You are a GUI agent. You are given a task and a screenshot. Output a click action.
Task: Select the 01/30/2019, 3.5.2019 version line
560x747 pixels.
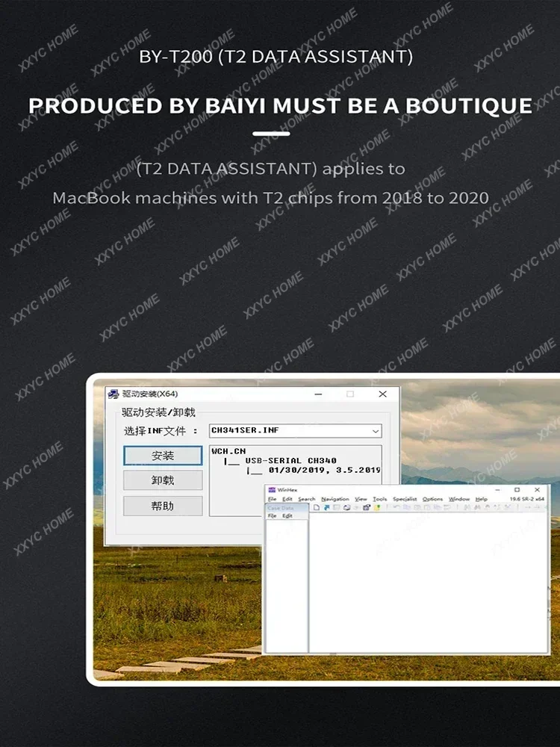pos(324,470)
